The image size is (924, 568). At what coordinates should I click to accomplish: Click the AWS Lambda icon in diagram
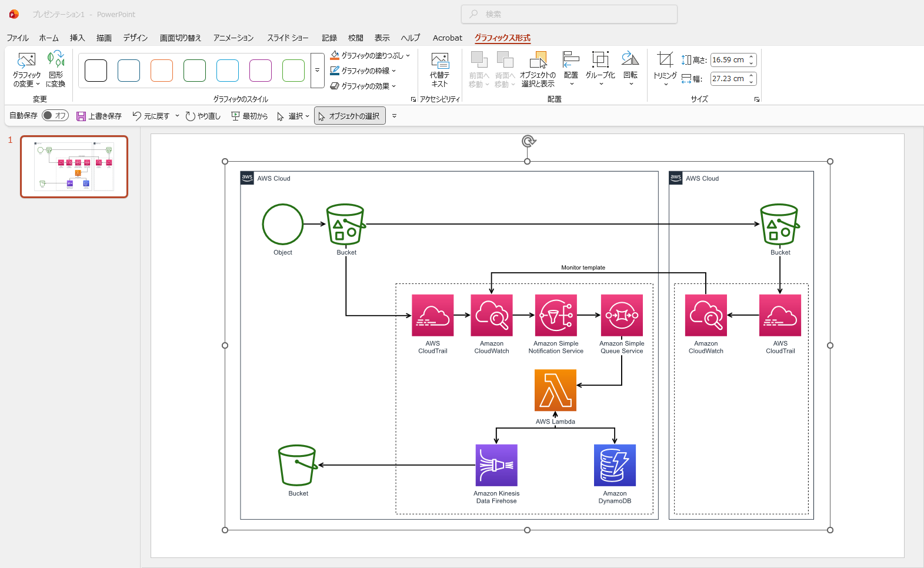[x=555, y=390]
